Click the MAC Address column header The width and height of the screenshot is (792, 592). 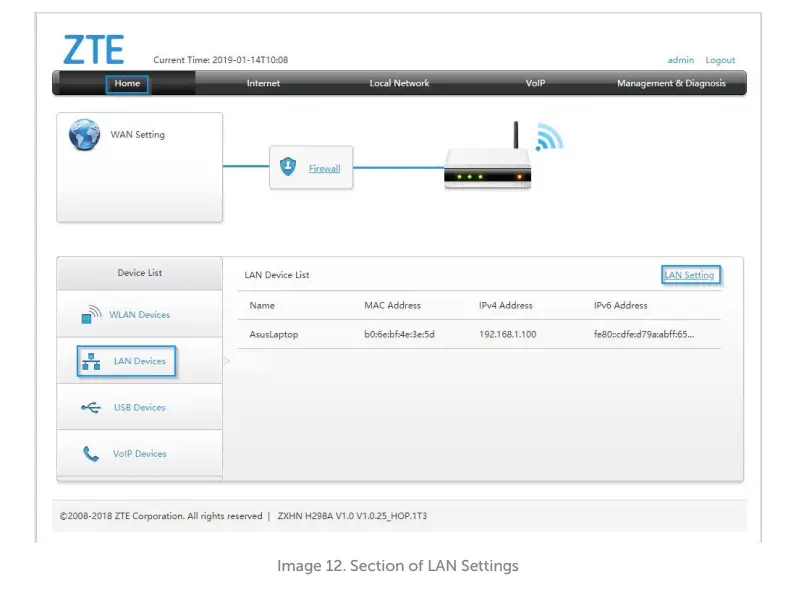coord(392,305)
